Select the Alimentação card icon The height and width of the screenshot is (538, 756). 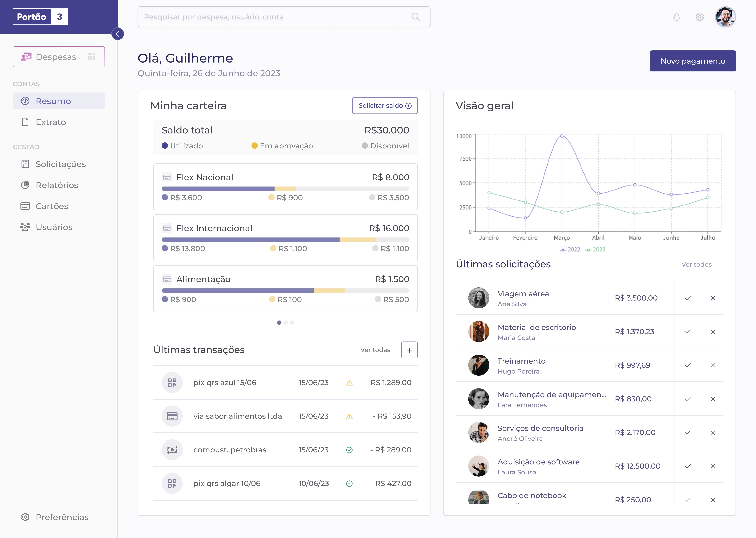click(x=167, y=279)
